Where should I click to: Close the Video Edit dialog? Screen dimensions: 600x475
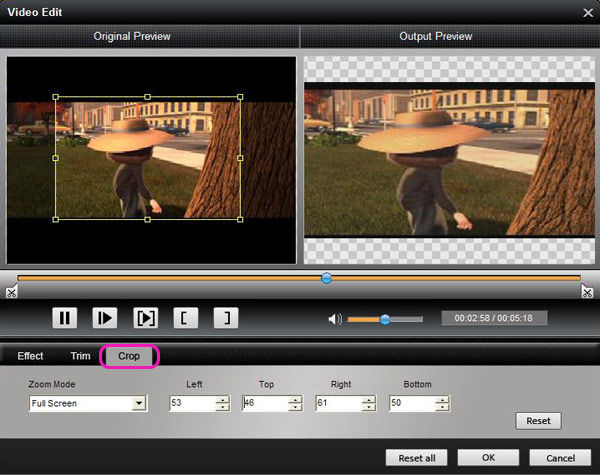(588, 13)
